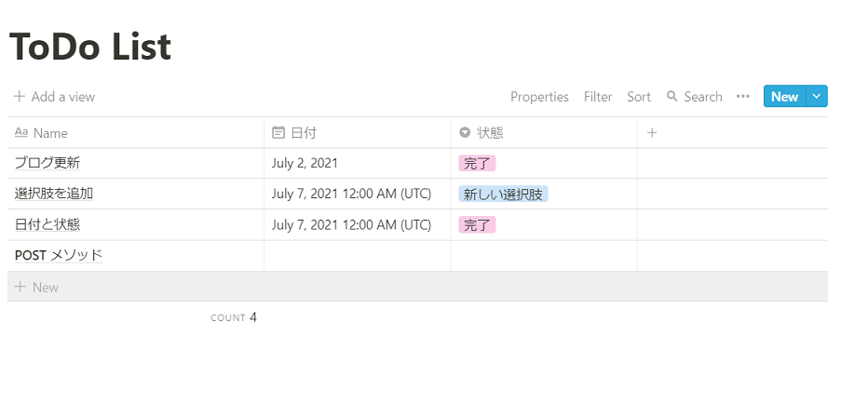Click the select icon in the 状態 header
The image size is (868, 403).
pos(464,133)
